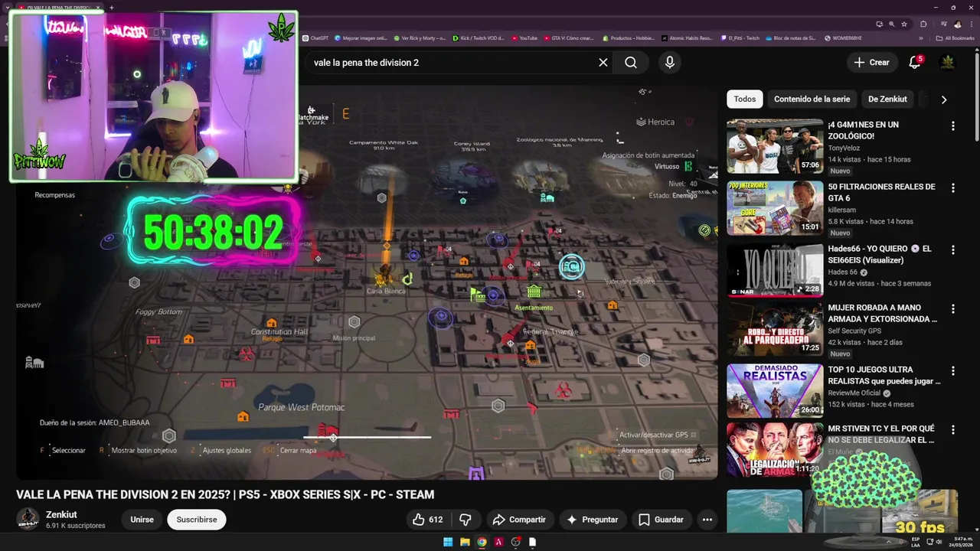Open File Explorer from the taskbar

click(465, 542)
